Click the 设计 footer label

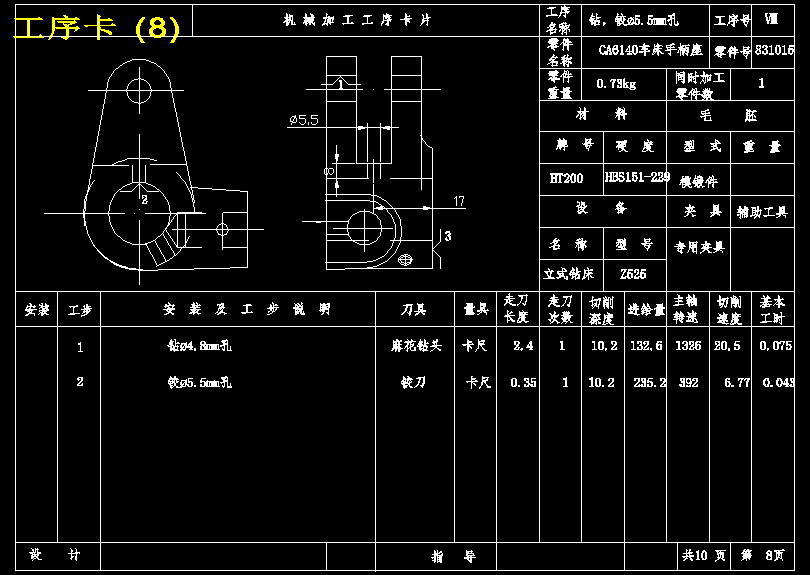point(55,555)
